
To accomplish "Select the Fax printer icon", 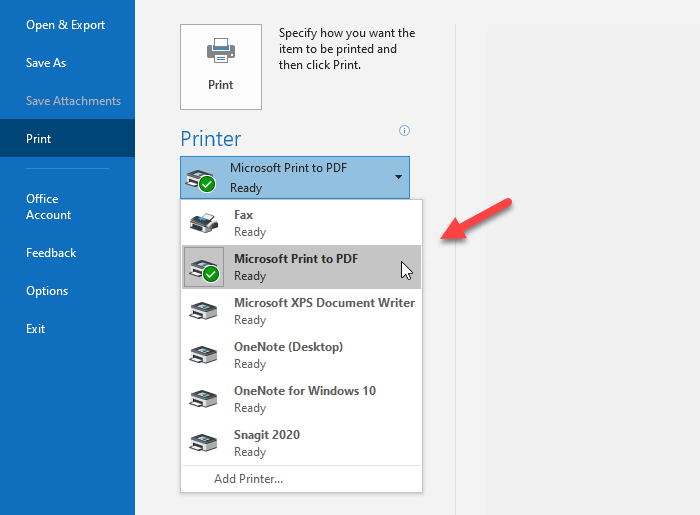I will tap(204, 223).
